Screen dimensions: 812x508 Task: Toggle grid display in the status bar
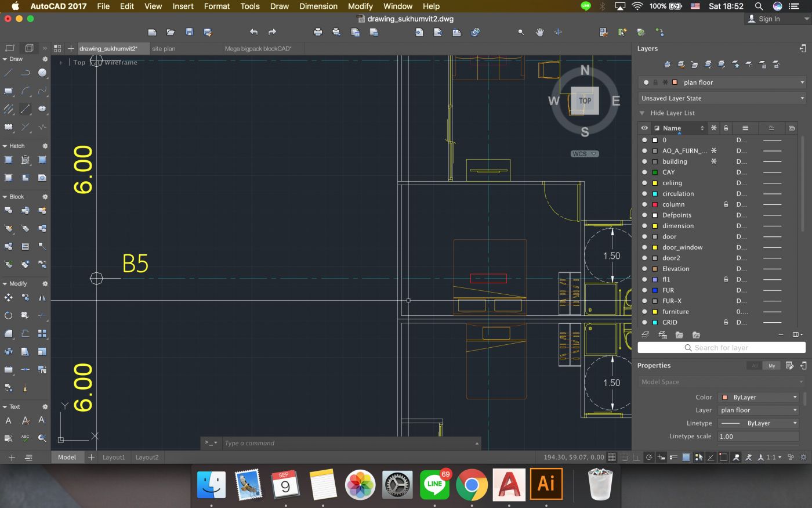coord(611,457)
